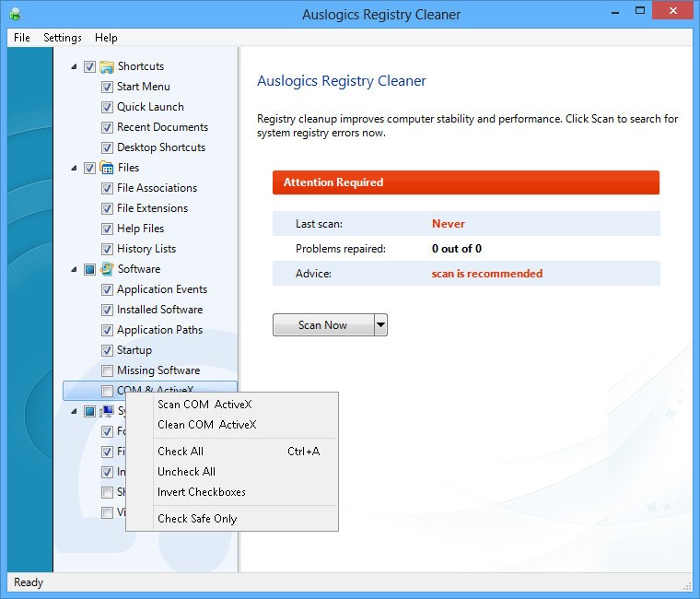Select the File Associations tree label
The image size is (700, 599).
pos(157,188)
